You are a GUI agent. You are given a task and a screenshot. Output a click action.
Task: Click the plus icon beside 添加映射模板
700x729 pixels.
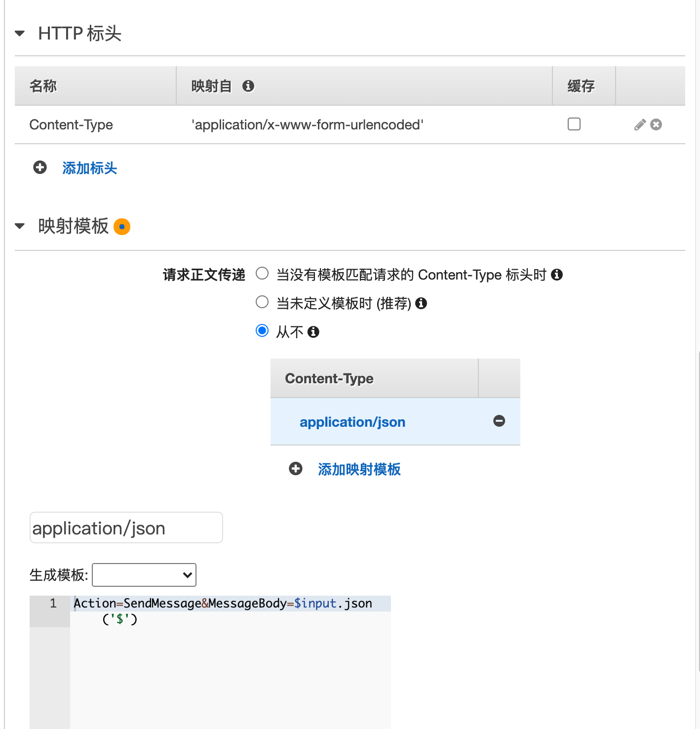pyautogui.click(x=296, y=469)
